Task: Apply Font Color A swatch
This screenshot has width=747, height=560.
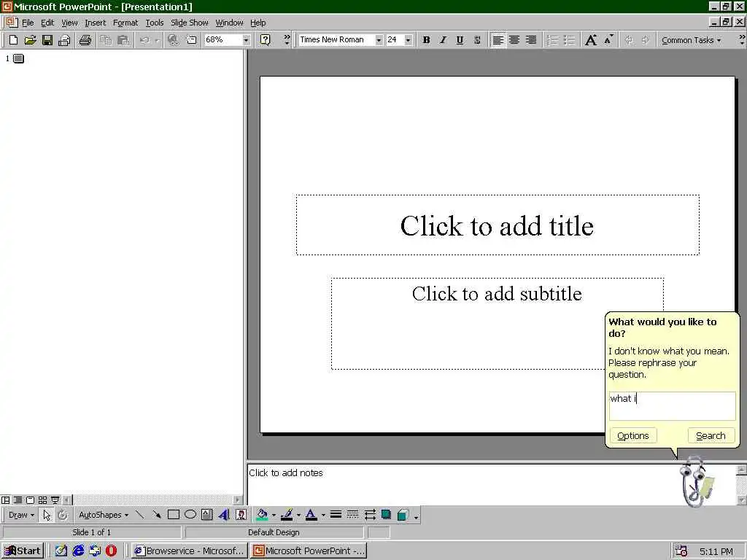Action: coord(311,515)
